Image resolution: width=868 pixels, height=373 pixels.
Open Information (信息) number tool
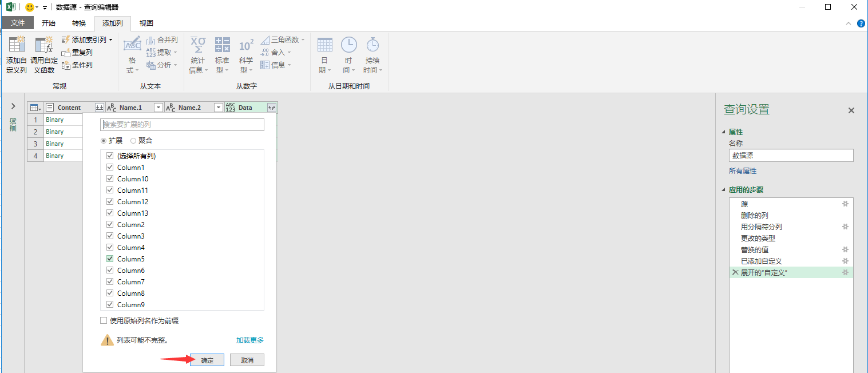276,65
